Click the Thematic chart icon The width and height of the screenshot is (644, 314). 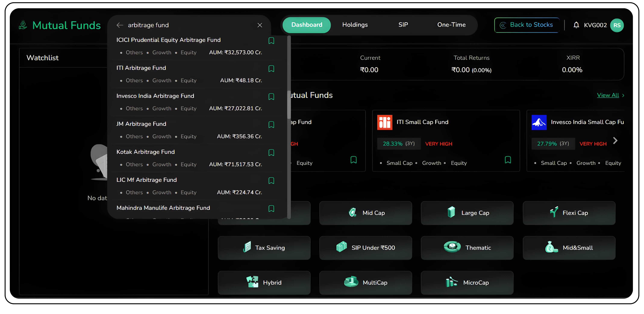click(452, 247)
